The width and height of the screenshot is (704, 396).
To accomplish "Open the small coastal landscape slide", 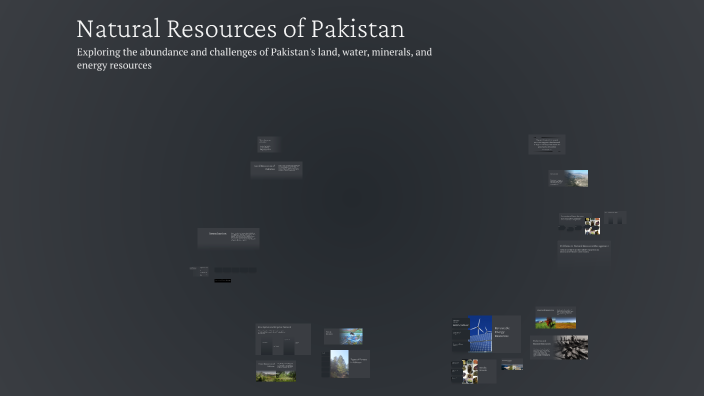I will [512, 365].
